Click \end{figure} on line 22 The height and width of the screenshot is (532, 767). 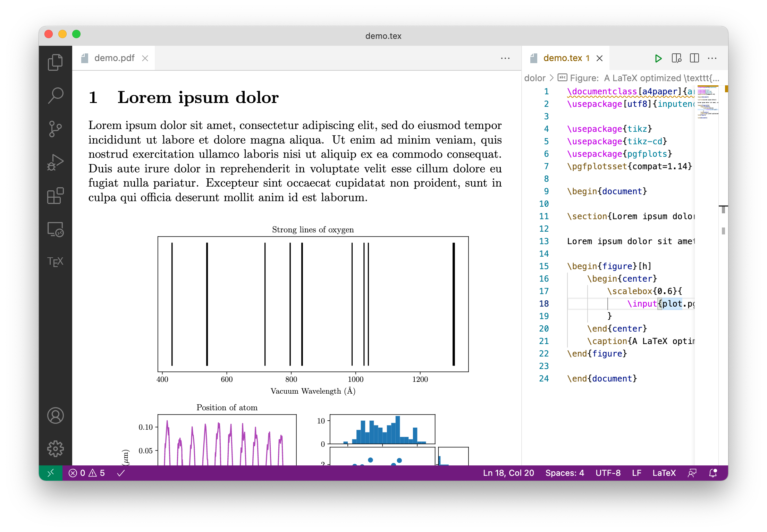[597, 354]
